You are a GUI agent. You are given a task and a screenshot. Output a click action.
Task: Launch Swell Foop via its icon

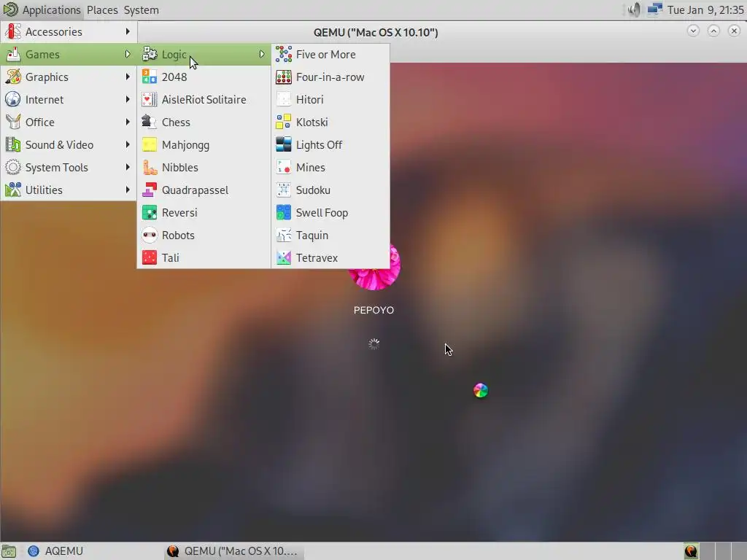pyautogui.click(x=284, y=212)
